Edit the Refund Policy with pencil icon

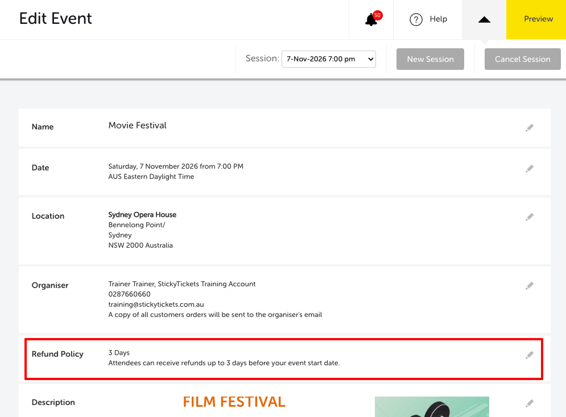(529, 355)
